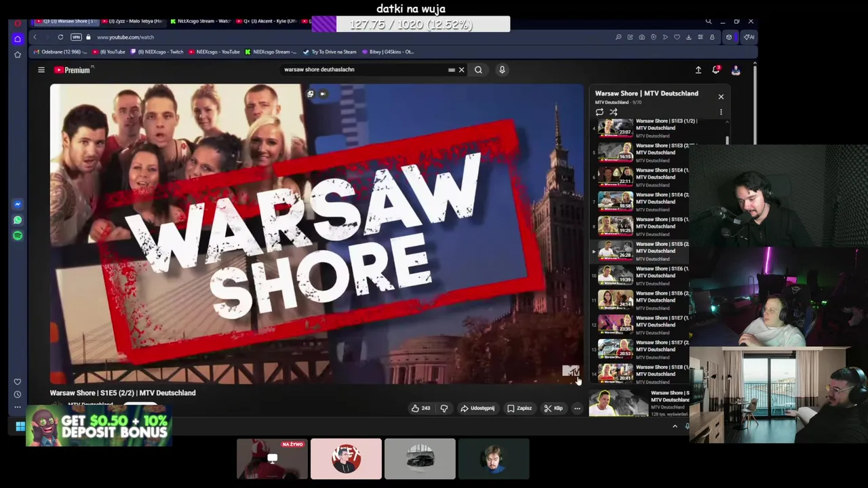Play the 20:53 S1E7 playlist video

click(x=641, y=348)
